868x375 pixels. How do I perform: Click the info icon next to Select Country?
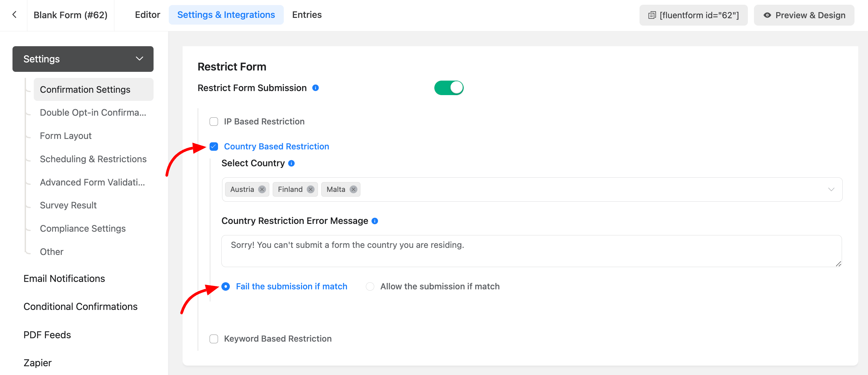pos(292,163)
